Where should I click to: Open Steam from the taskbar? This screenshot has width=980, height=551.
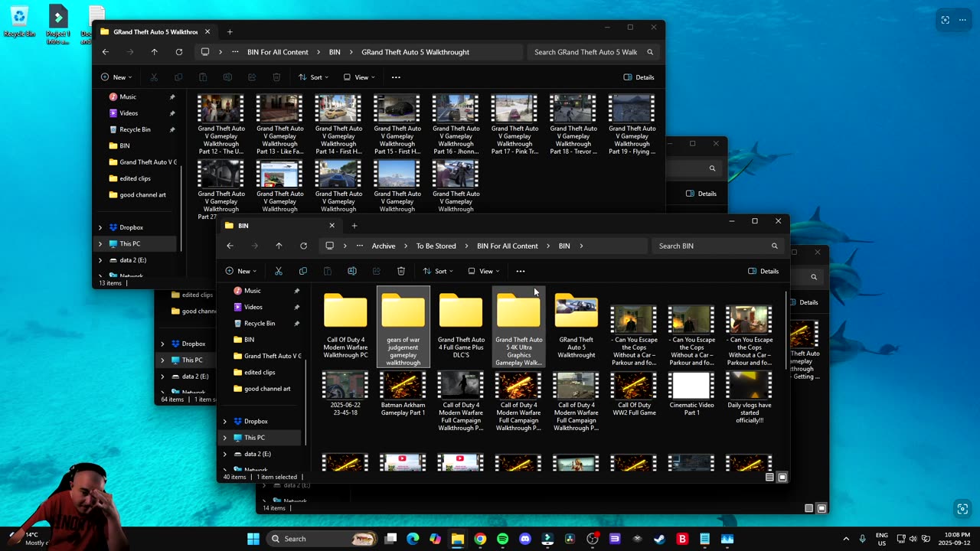659,539
